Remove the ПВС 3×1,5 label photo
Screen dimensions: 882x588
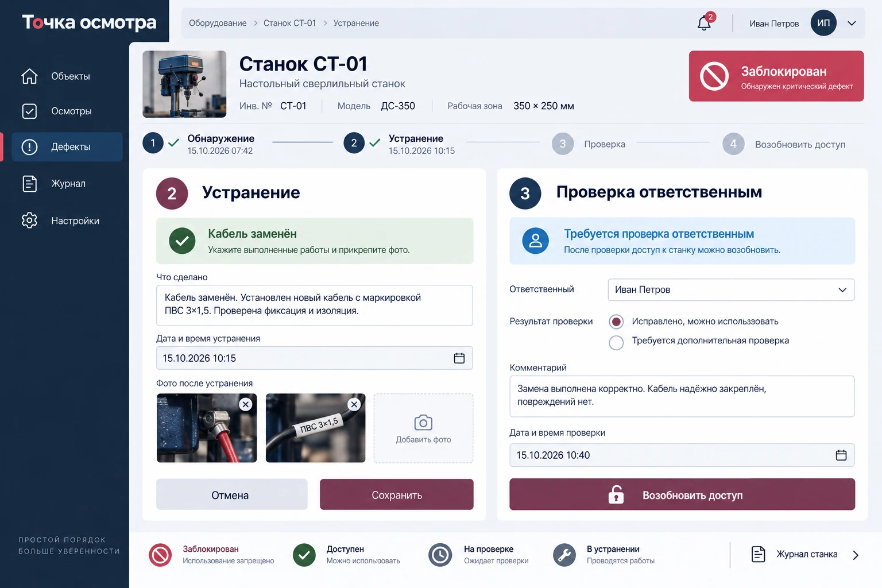click(x=354, y=404)
